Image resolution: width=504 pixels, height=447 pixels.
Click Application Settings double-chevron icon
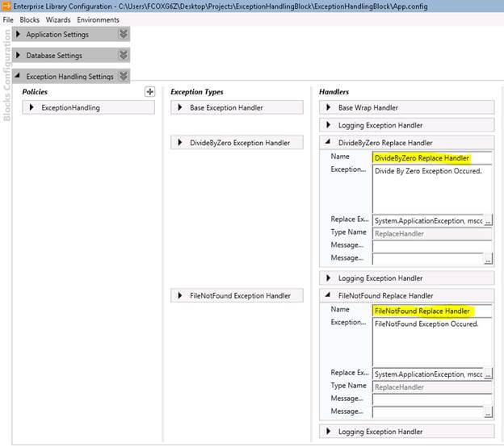point(124,34)
